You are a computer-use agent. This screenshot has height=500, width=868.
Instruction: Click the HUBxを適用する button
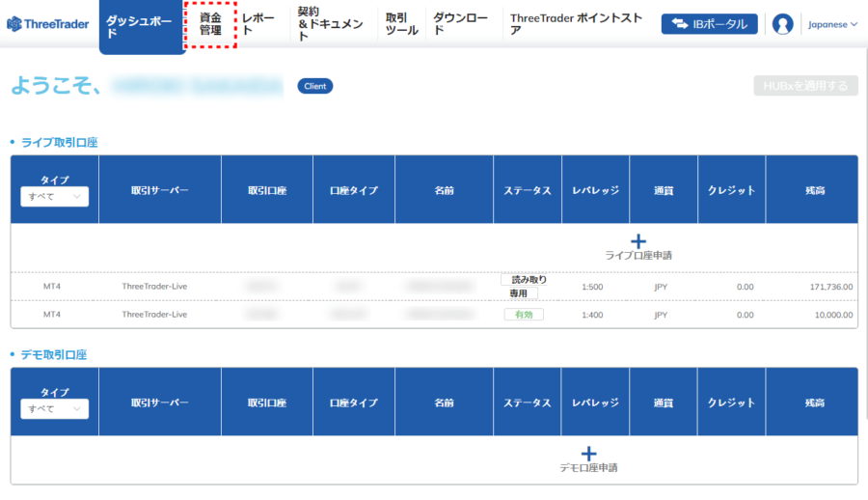(805, 86)
